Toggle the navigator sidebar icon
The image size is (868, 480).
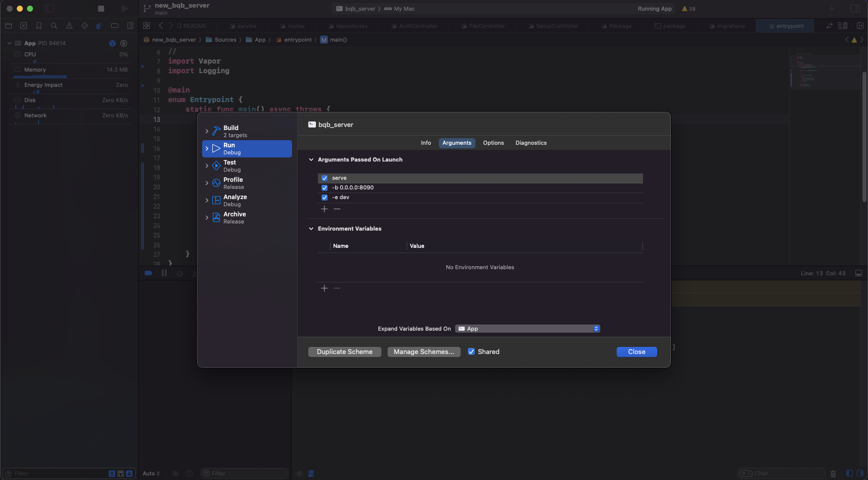pos(49,9)
